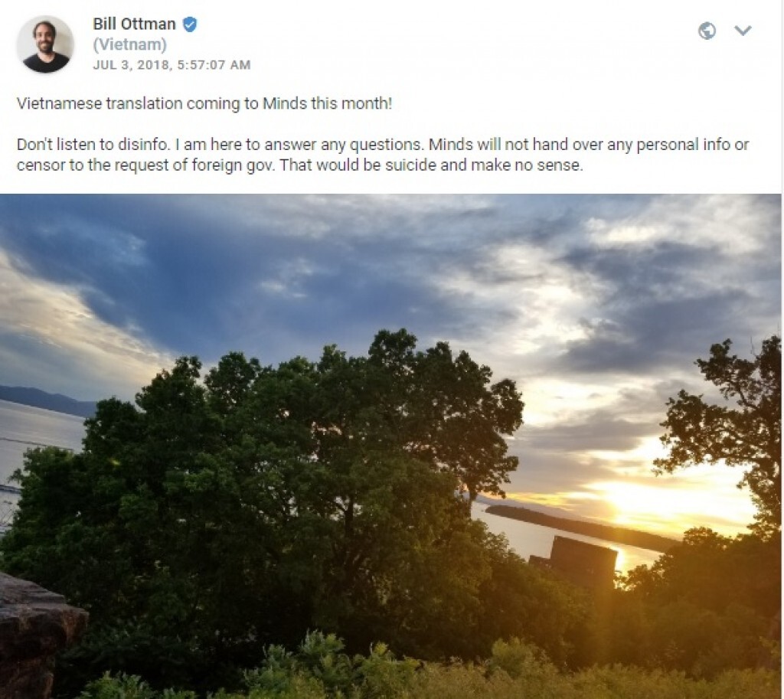Open the JUL 3, 2018 timestamp permalink

(171, 65)
